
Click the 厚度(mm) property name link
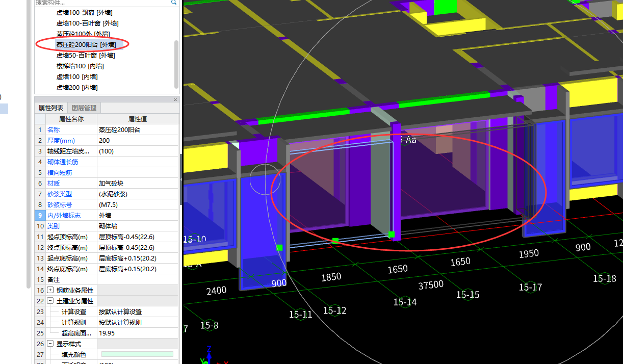click(61, 140)
